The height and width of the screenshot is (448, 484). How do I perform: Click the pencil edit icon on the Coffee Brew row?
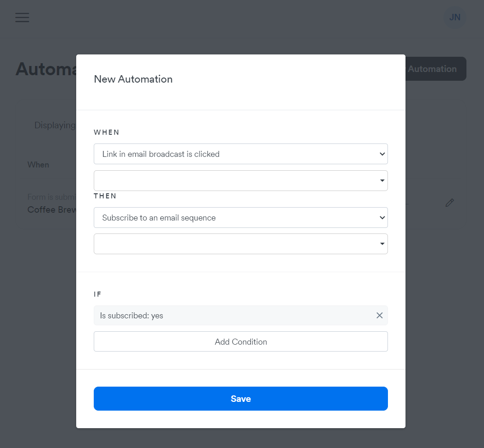coord(449,203)
